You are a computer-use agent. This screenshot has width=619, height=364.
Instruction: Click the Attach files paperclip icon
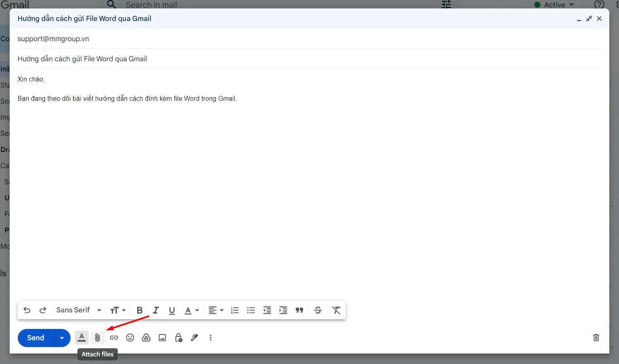point(98,337)
